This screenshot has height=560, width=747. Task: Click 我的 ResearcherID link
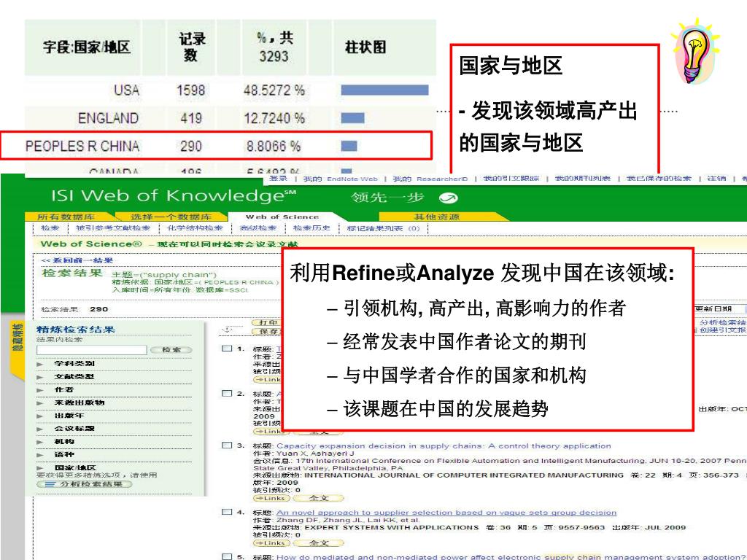(430, 179)
